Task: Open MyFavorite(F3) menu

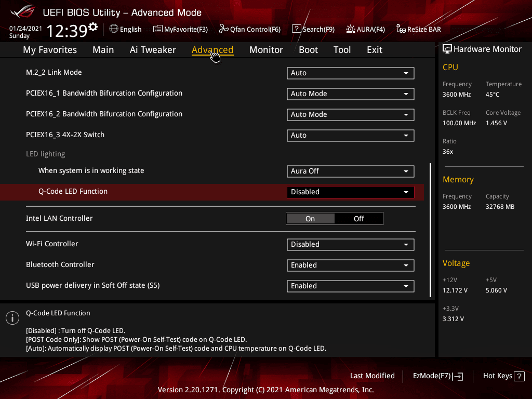Action: click(185, 29)
